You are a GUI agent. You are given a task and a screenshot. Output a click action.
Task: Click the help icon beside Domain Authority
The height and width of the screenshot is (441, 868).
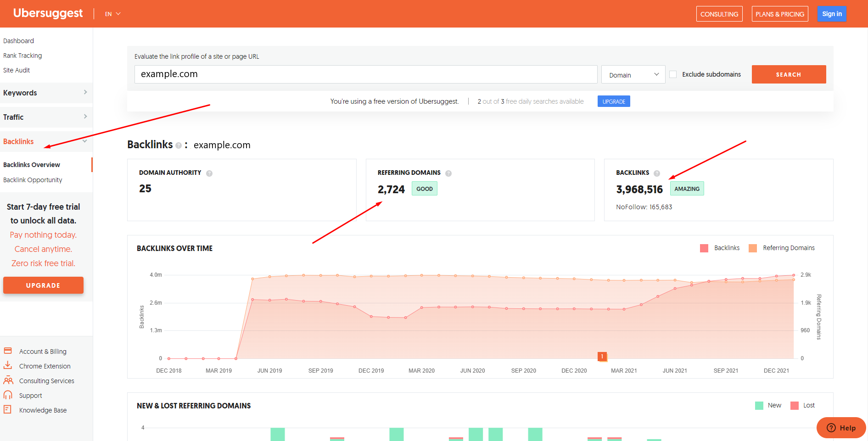coord(209,173)
